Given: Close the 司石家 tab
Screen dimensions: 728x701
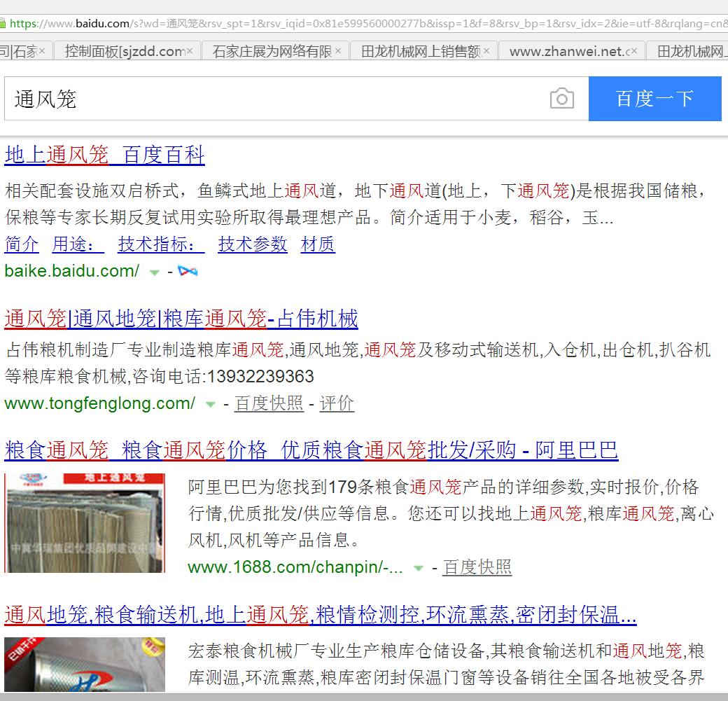Looking at the screenshot, I should coord(42,51).
